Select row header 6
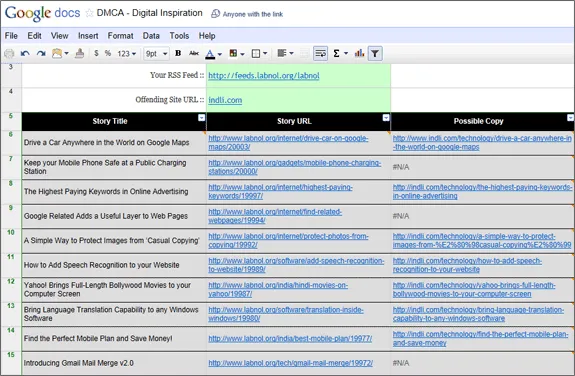The image size is (575, 376). pyautogui.click(x=11, y=143)
